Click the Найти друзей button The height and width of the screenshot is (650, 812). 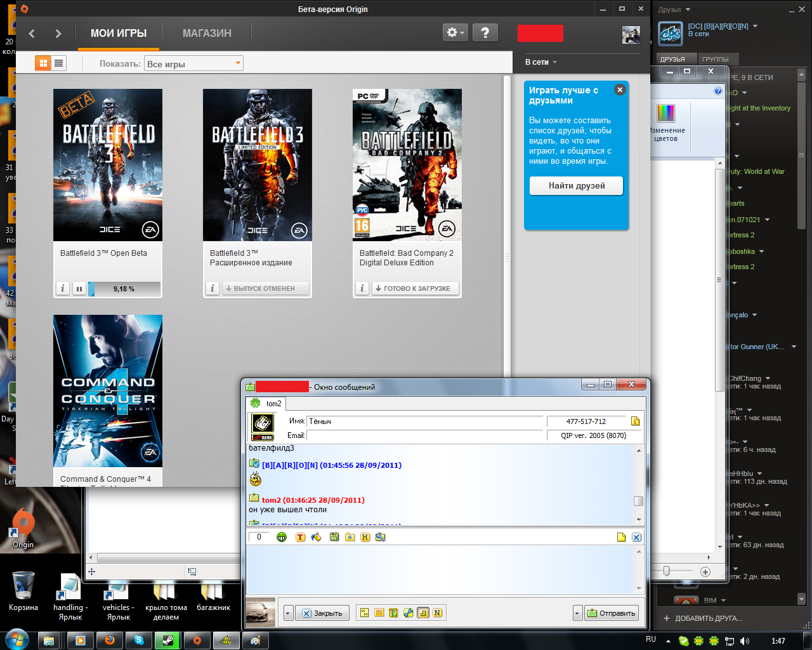[577, 186]
